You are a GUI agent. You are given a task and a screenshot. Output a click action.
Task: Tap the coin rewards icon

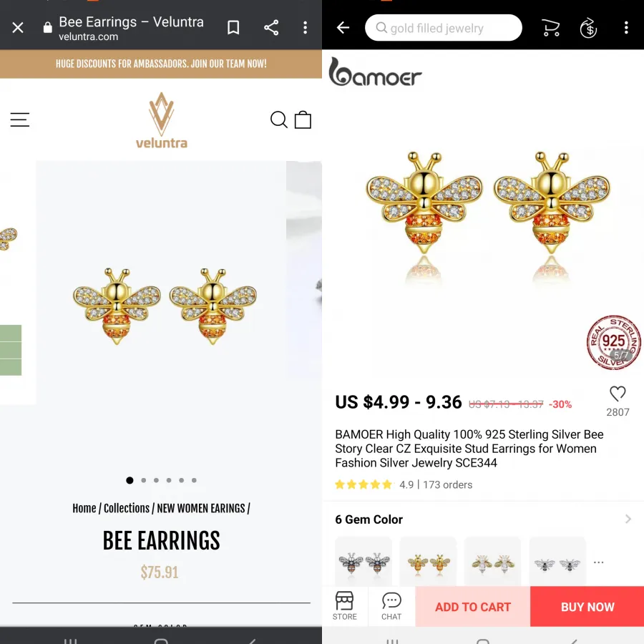(589, 28)
